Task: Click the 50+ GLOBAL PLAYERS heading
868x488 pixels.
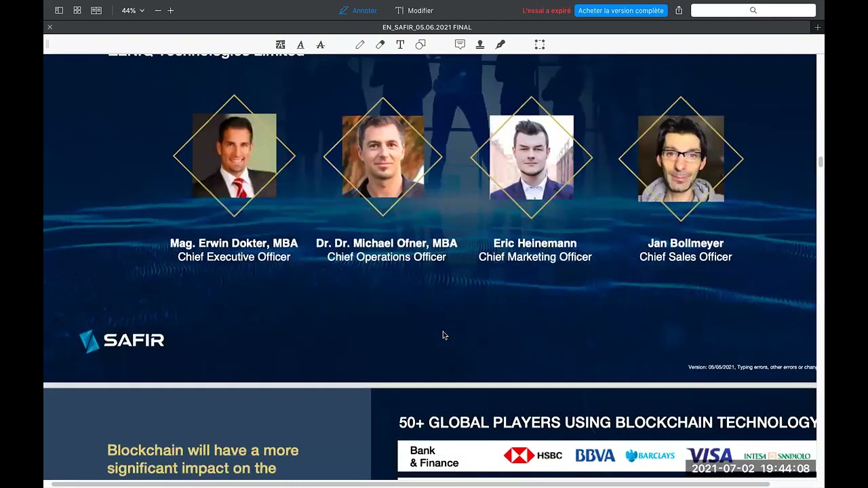Action: [x=608, y=423]
